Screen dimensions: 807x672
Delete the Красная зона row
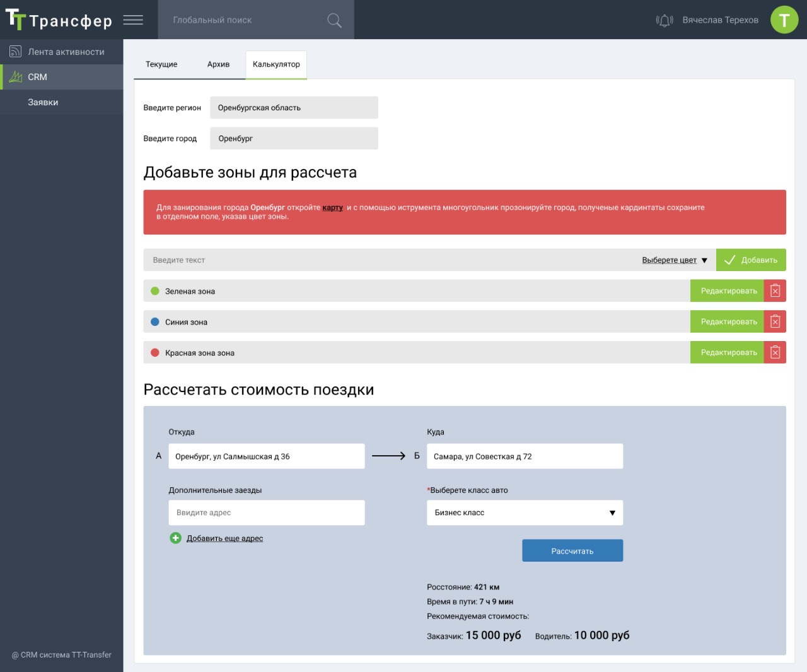pyautogui.click(x=775, y=352)
